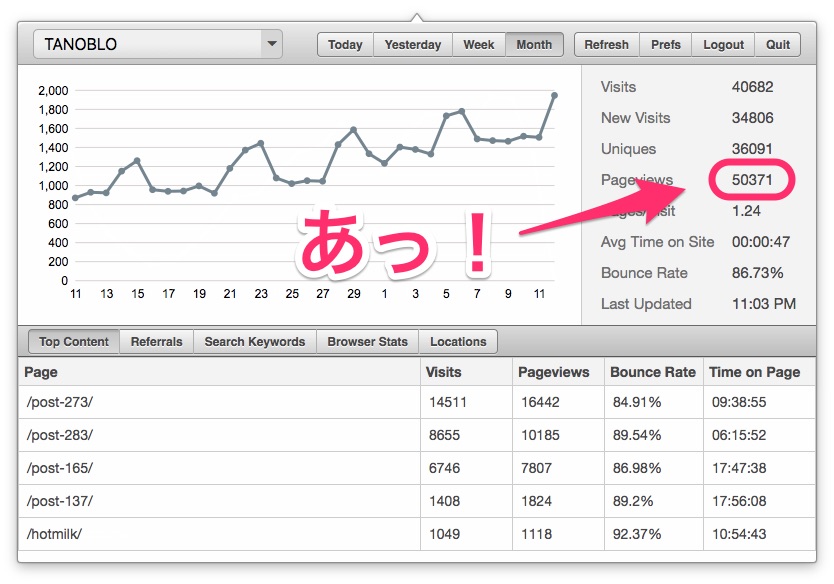This screenshot has height=584, width=834.
Task: Click the Bounce Rate 86.73% value
Action: pos(757,273)
